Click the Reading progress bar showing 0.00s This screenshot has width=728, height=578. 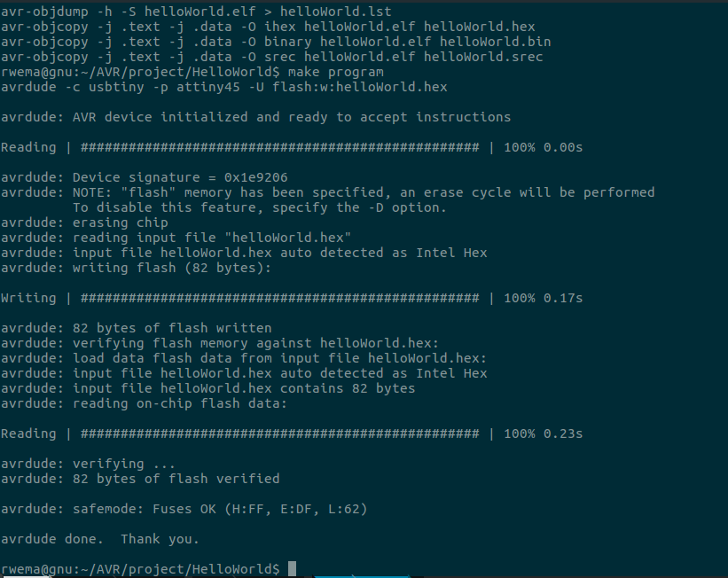[x=280, y=147]
